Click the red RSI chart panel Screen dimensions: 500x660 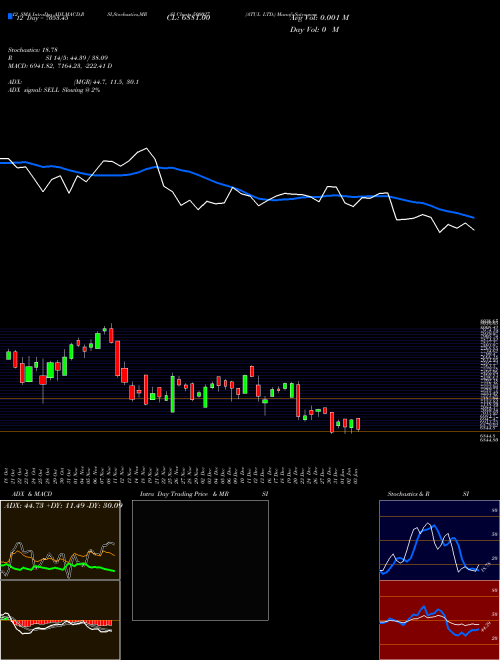[439, 620]
